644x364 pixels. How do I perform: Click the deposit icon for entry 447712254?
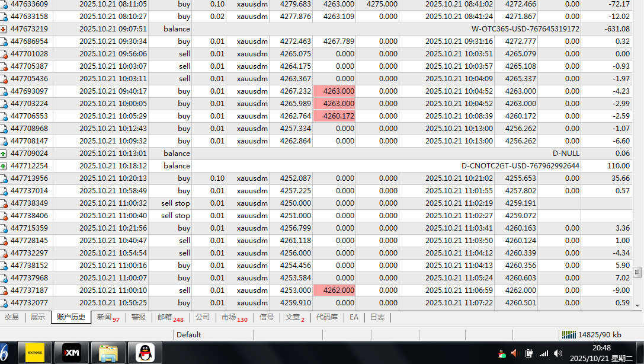point(4,166)
